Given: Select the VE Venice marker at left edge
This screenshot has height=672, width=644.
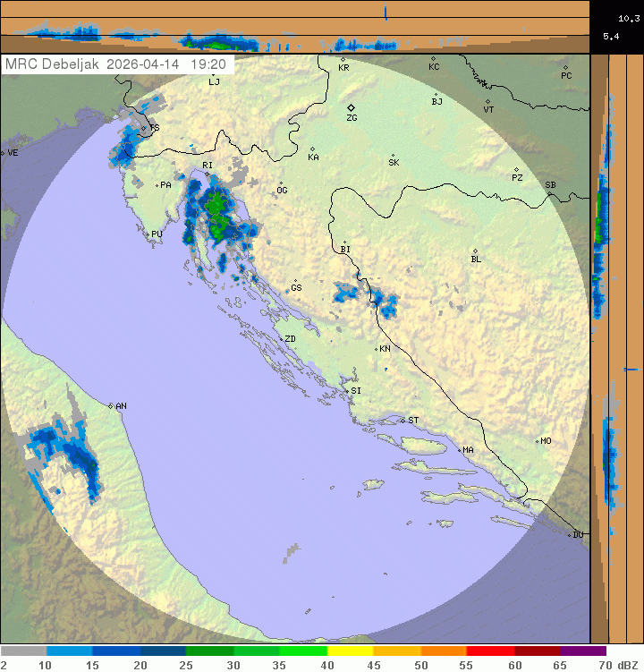Looking at the screenshot, I should click(x=4, y=153).
